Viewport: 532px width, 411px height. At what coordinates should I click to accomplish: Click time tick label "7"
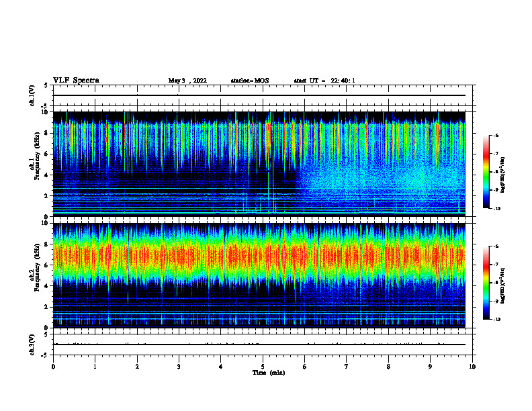tap(347, 367)
